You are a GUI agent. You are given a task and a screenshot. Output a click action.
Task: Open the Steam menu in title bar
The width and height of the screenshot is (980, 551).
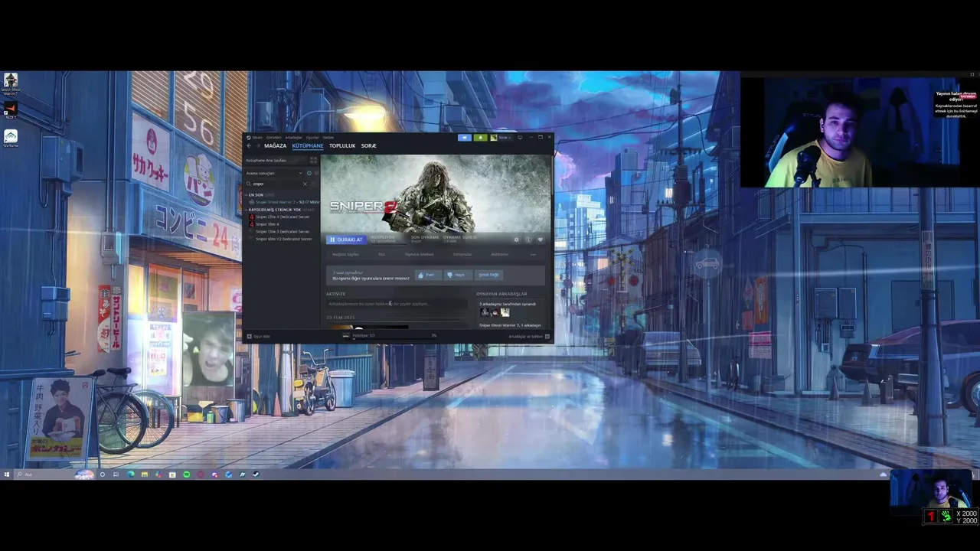(257, 138)
